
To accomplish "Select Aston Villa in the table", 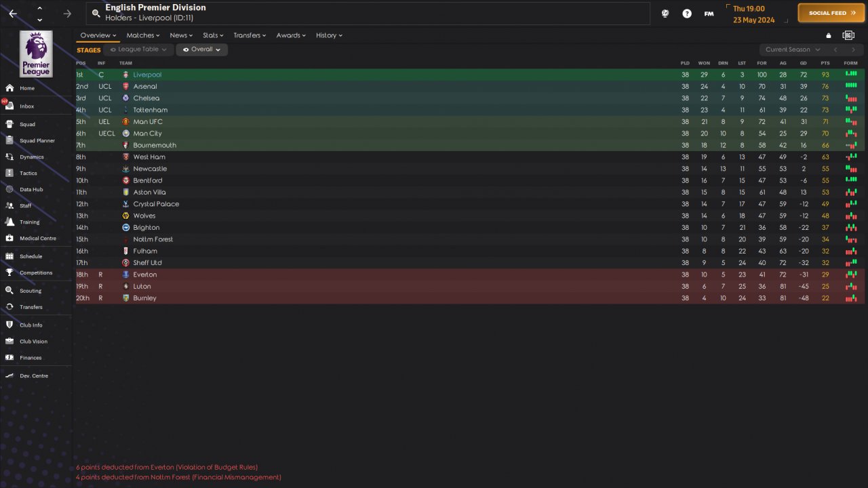I will click(x=149, y=192).
